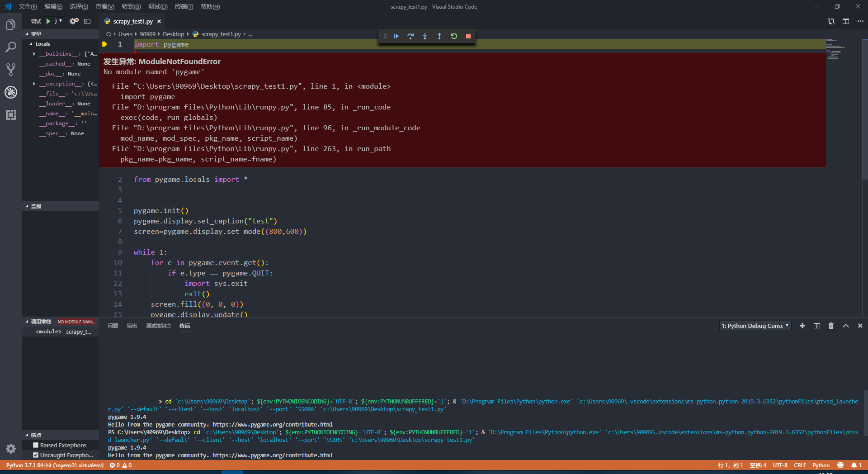Continue execution in debug toolbar
Viewport: 868px width, 474px height.
[396, 36]
